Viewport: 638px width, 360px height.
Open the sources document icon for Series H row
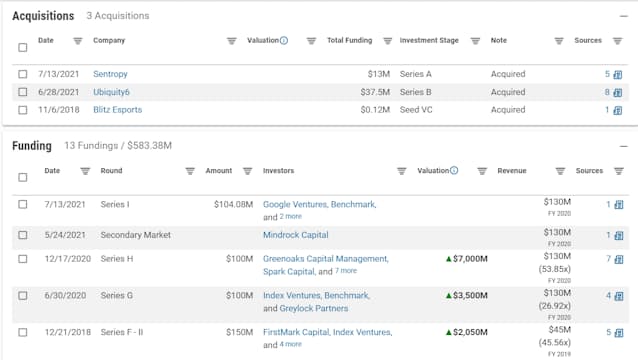tap(619, 259)
